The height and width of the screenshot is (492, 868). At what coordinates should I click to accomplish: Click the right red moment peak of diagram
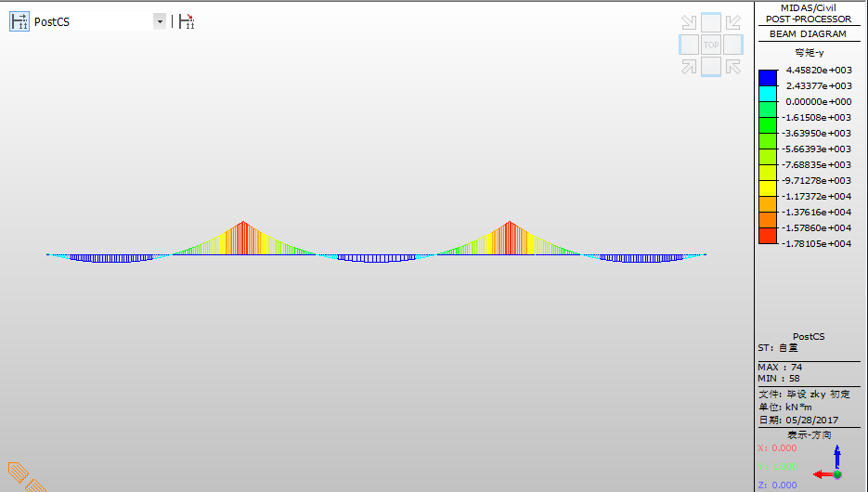coord(510,238)
